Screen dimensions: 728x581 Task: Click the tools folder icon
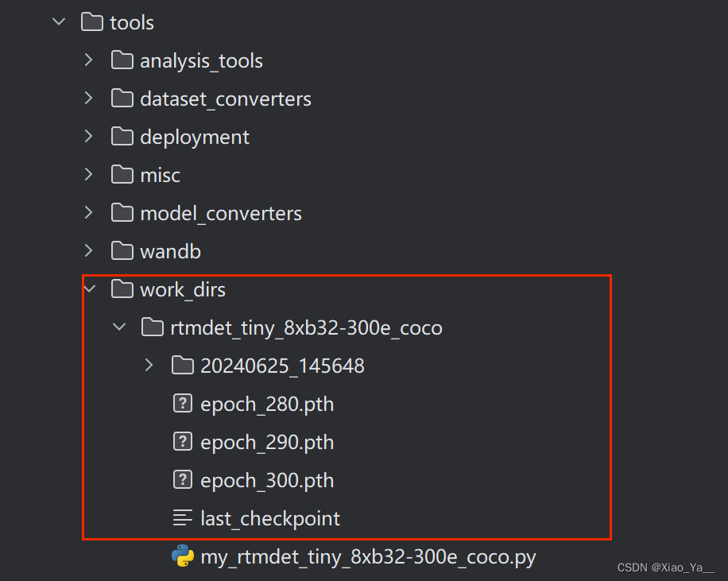tap(91, 22)
